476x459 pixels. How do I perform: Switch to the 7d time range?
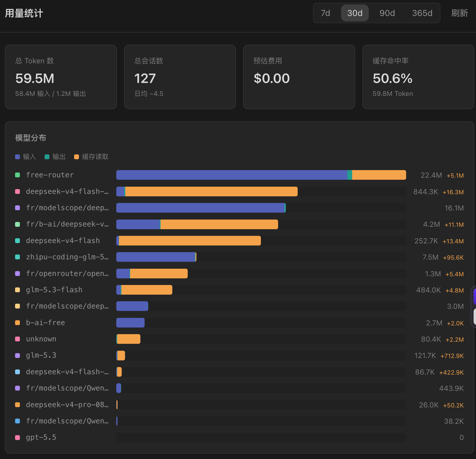tap(325, 13)
